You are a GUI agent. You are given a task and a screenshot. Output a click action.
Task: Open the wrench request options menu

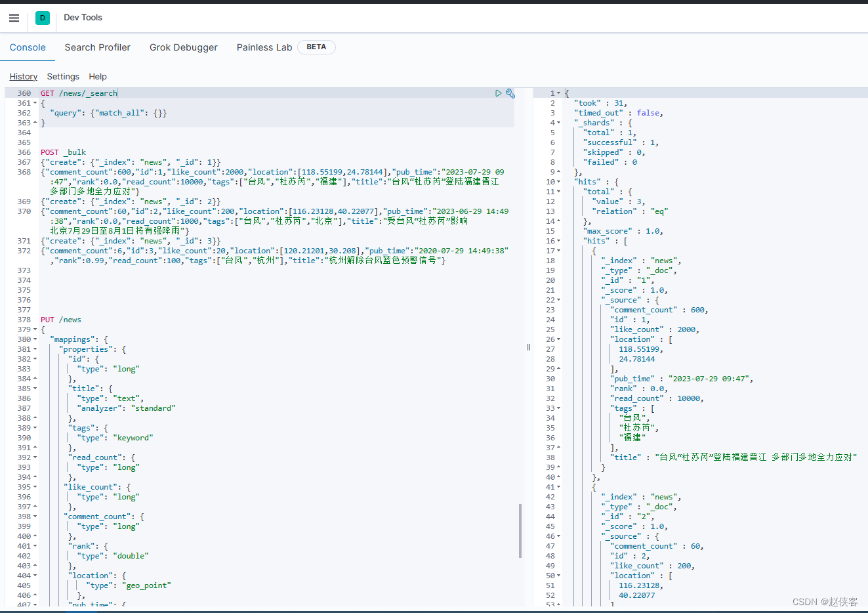coord(510,93)
